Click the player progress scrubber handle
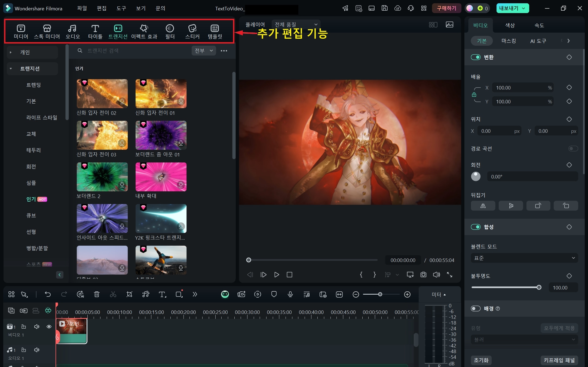This screenshot has height=367, width=588. pyautogui.click(x=248, y=260)
